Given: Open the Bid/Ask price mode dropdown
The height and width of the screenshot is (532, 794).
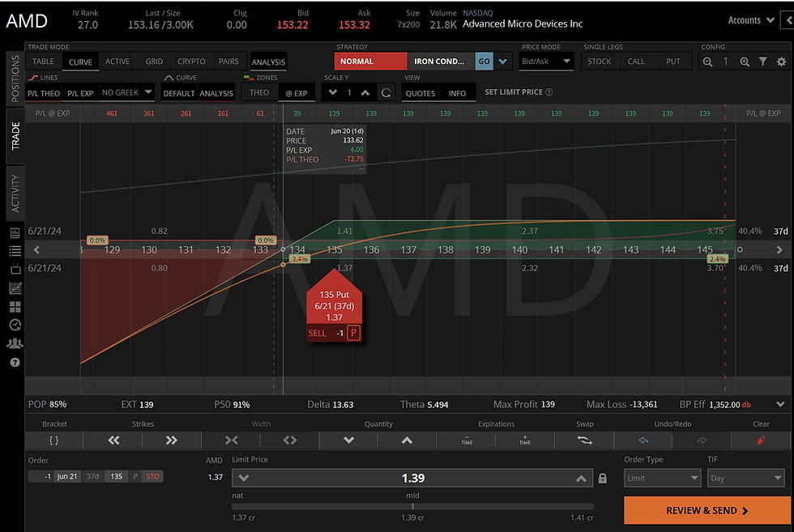Looking at the screenshot, I should [546, 62].
